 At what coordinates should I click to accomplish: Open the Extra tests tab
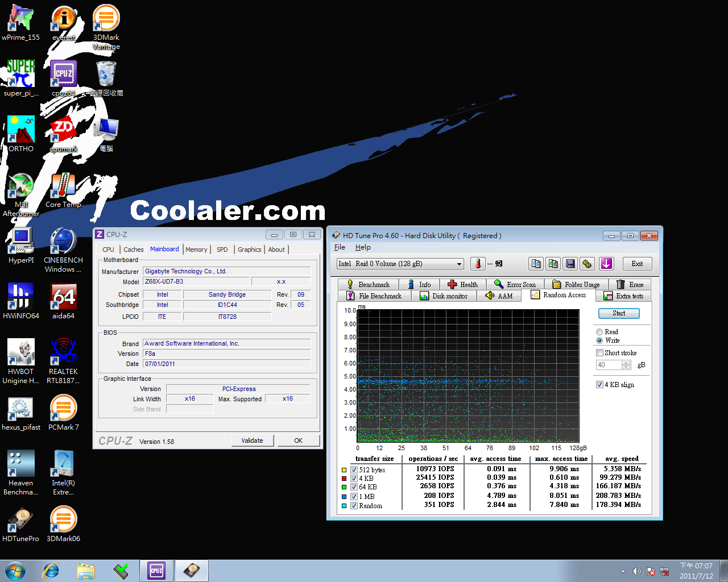(624, 296)
